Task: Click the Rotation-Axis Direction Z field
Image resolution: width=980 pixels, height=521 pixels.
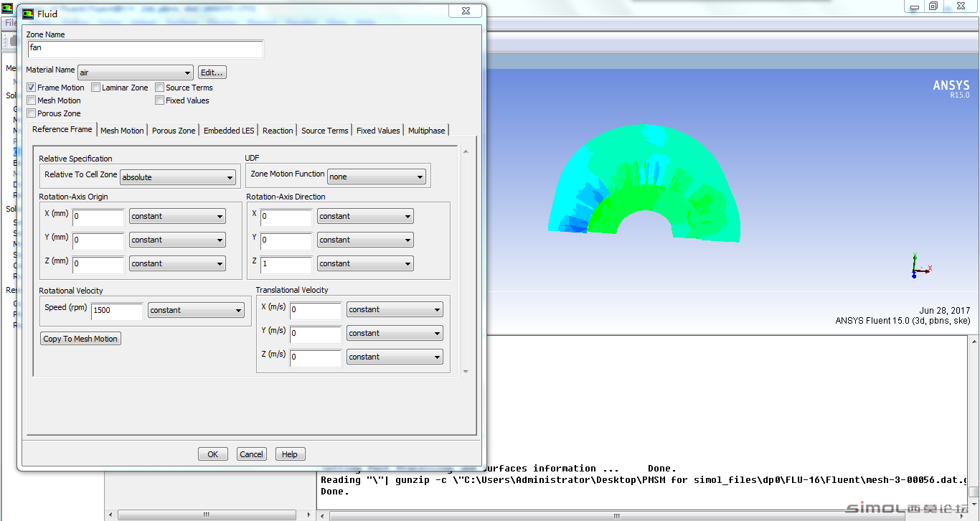Action: click(x=286, y=265)
